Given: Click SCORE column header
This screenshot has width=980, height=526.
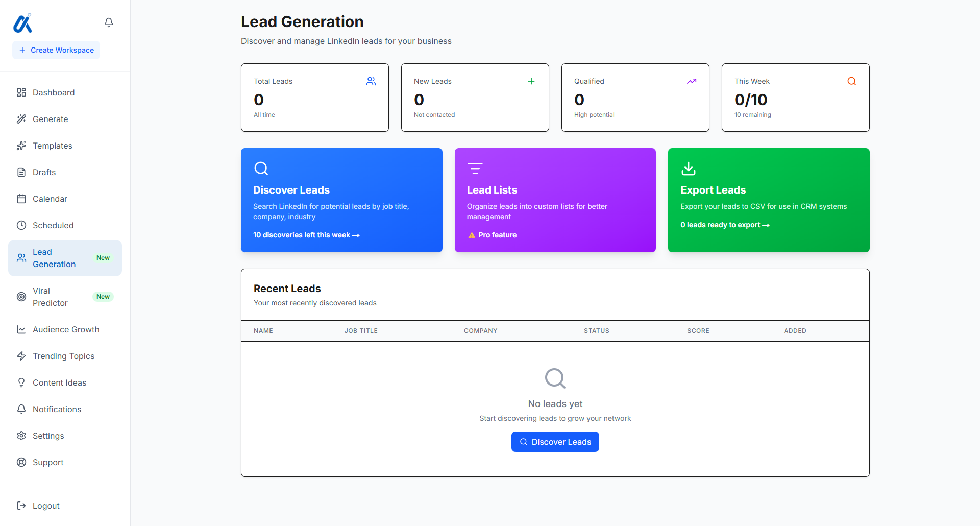Looking at the screenshot, I should [x=698, y=331].
